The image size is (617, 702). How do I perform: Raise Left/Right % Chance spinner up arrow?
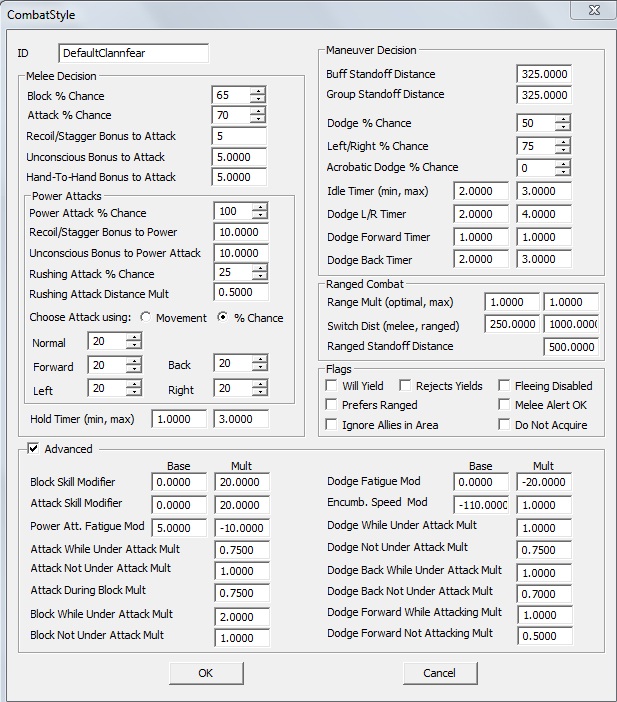562,142
